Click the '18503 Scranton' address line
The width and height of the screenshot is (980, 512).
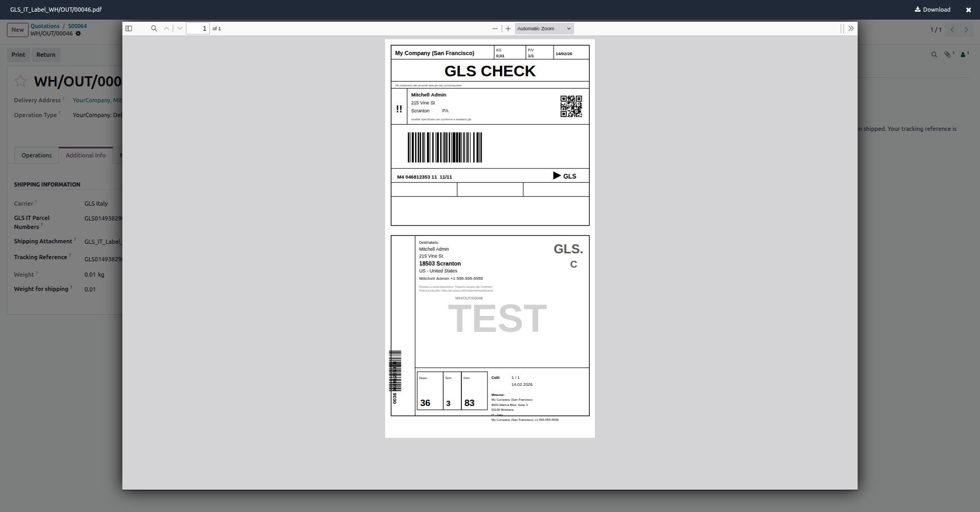tap(440, 263)
